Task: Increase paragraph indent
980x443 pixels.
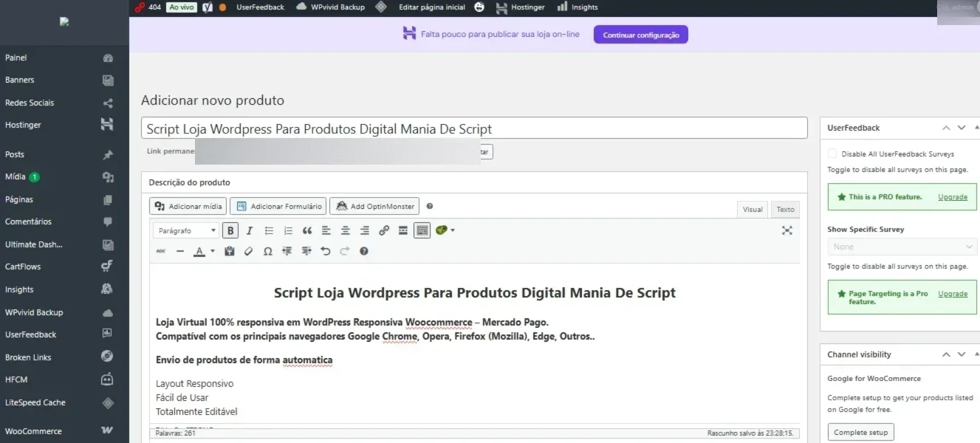Action: (x=306, y=251)
